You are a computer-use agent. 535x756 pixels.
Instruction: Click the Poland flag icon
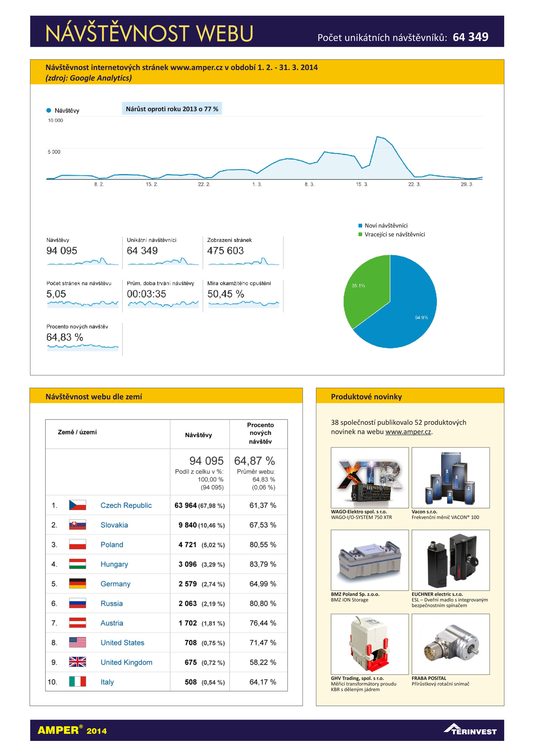tap(77, 544)
